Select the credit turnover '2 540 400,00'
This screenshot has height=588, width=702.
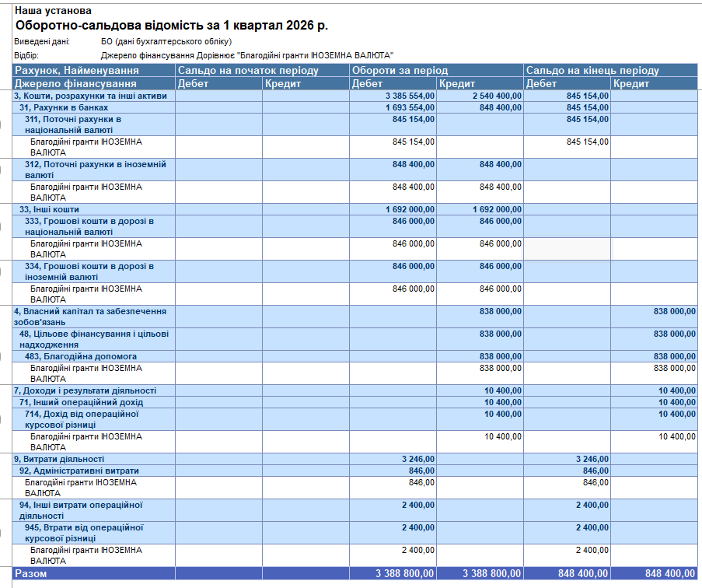pos(497,96)
